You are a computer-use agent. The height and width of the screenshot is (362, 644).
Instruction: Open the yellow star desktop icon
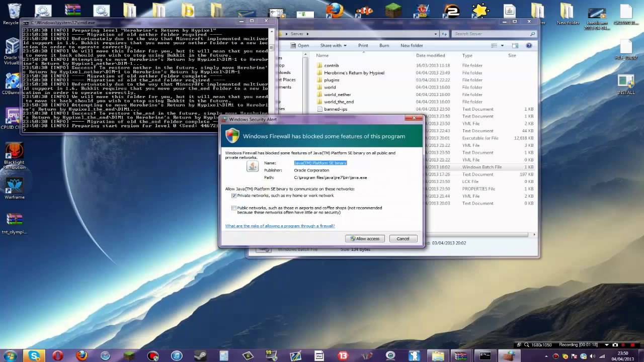[480, 10]
